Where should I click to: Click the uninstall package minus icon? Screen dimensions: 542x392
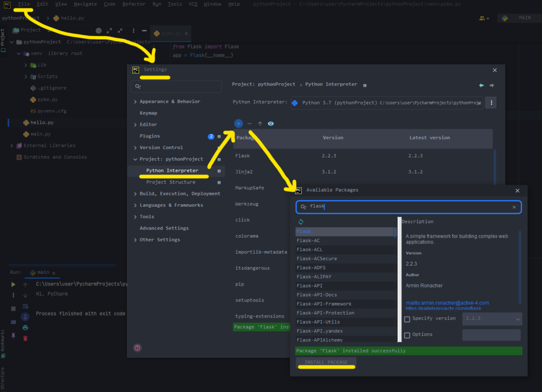(x=249, y=123)
